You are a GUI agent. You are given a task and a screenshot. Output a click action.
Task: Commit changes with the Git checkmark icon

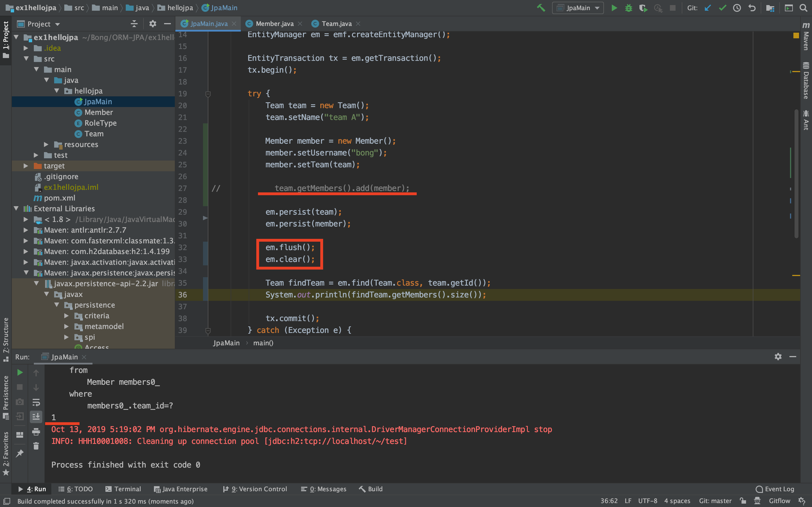click(722, 8)
